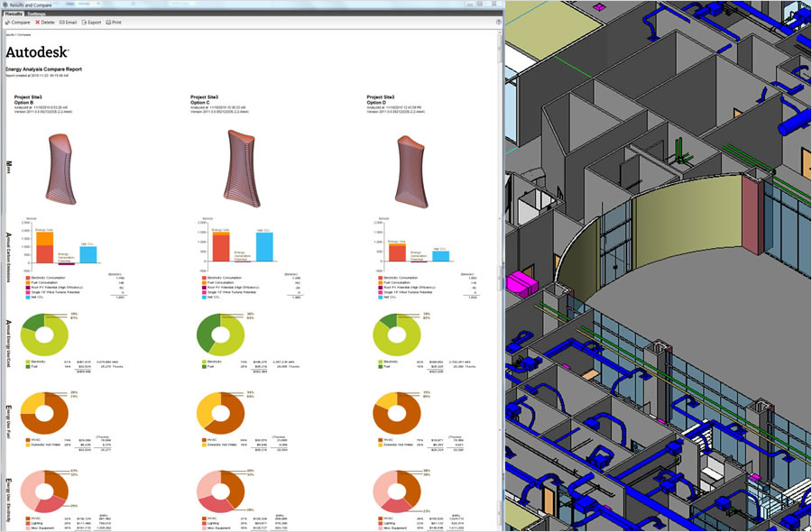Viewport: 812px width, 532px height.
Task: Minimize the Results and Compare window
Action: click(x=469, y=4)
